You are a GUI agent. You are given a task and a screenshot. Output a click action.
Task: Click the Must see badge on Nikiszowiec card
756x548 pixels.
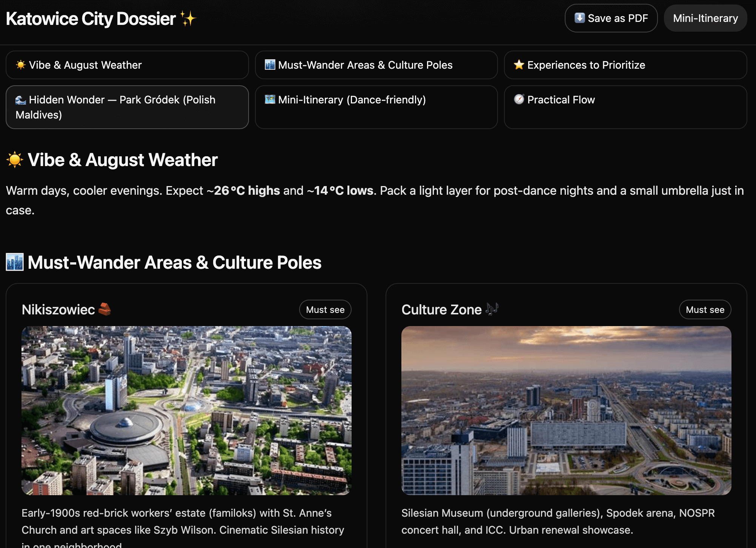[325, 310]
